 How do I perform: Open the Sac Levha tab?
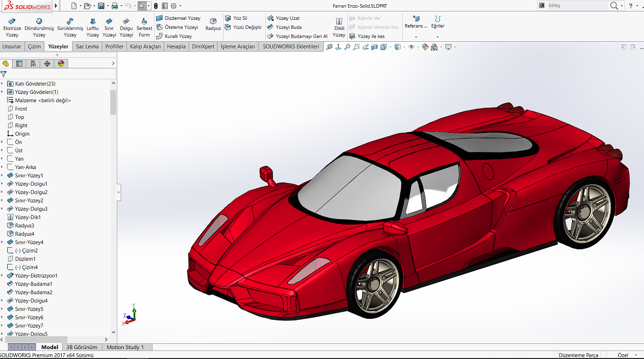click(x=87, y=46)
